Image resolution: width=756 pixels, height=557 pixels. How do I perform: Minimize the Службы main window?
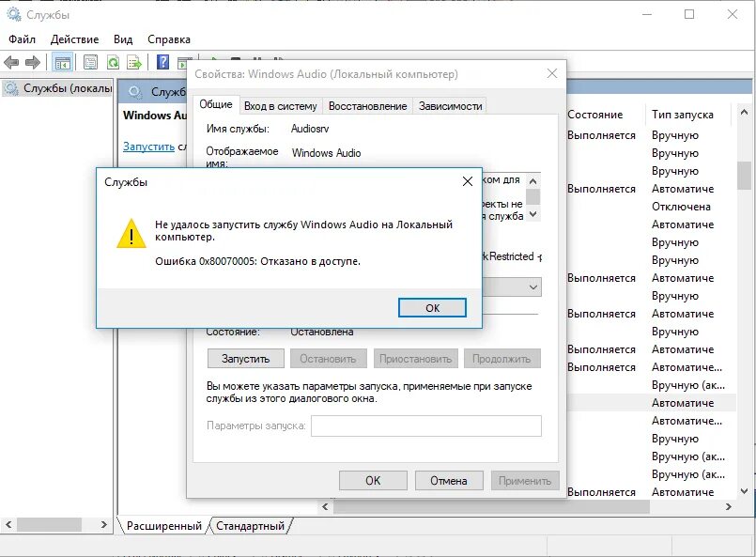pyautogui.click(x=646, y=14)
